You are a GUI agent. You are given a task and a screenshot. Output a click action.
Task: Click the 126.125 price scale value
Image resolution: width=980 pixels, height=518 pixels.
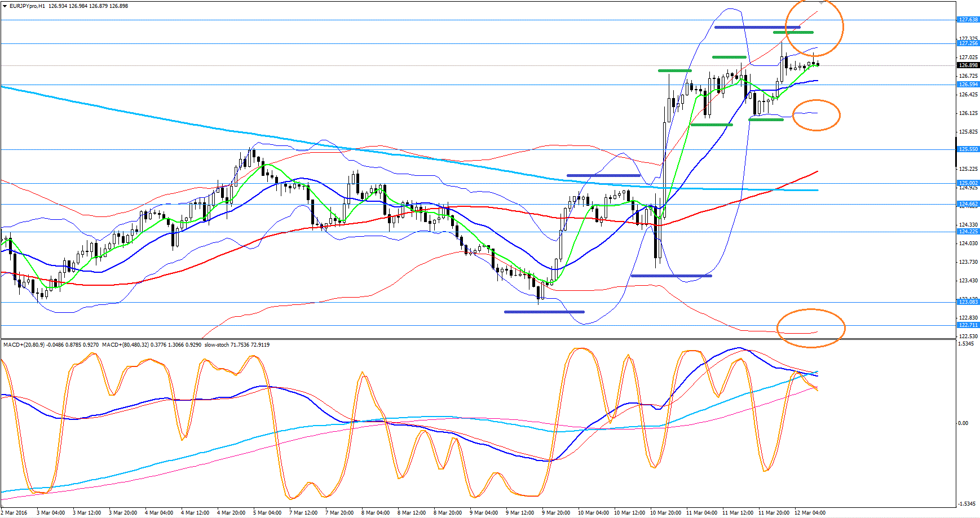pos(968,113)
